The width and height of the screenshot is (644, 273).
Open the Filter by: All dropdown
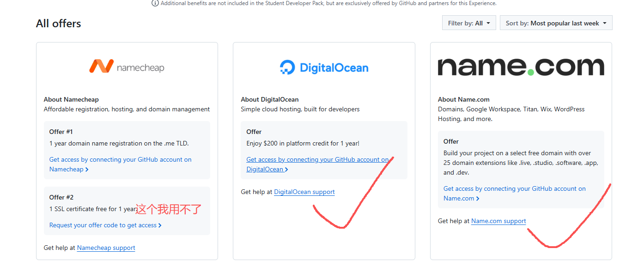click(469, 23)
